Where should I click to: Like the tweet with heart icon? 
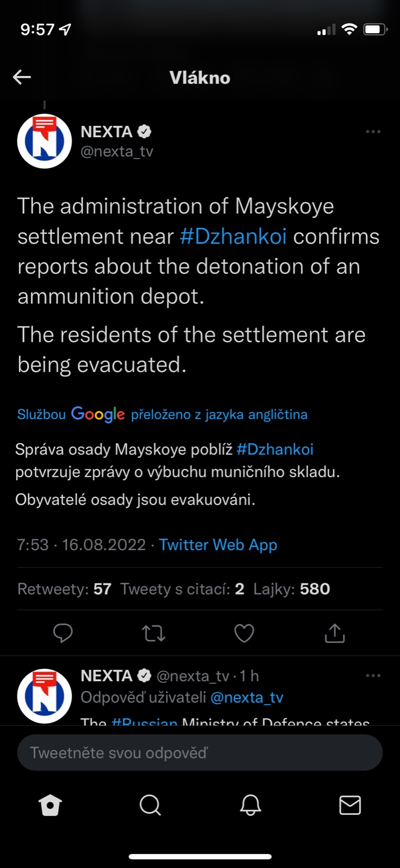pos(244,633)
